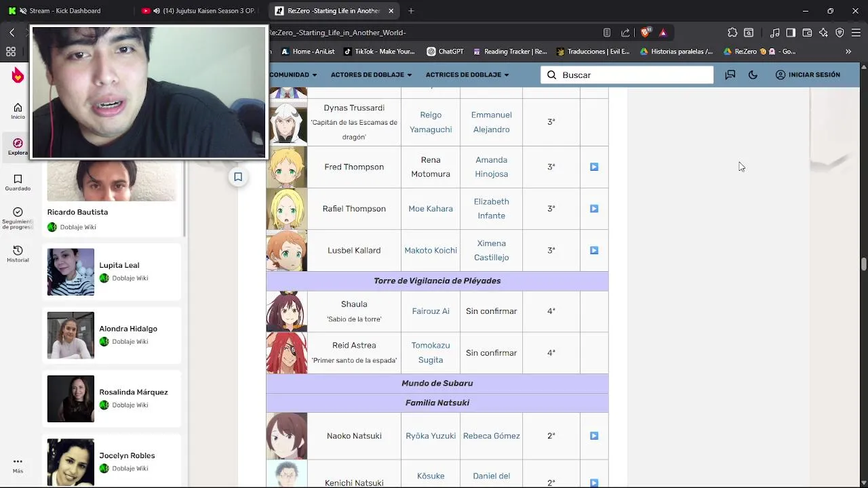
Task: Open the extensions puzzle icon
Action: click(x=732, y=33)
